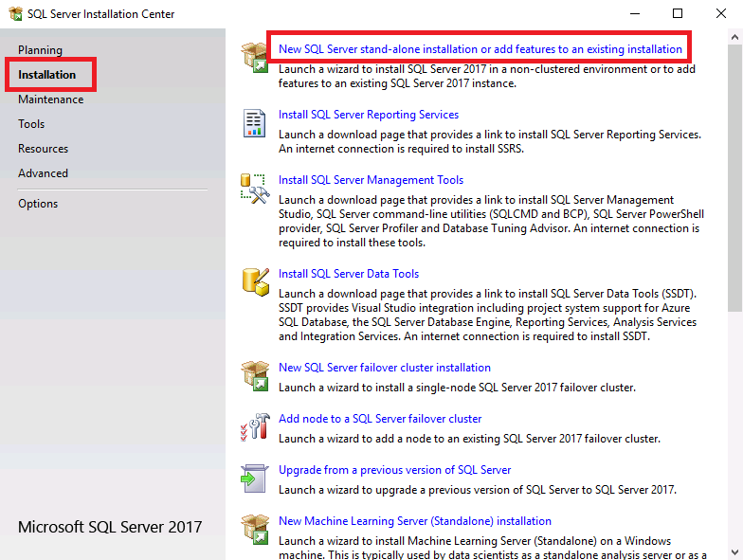The image size is (743, 560).
Task: Click the Machine Learning Server installation icon
Action: pos(255,530)
